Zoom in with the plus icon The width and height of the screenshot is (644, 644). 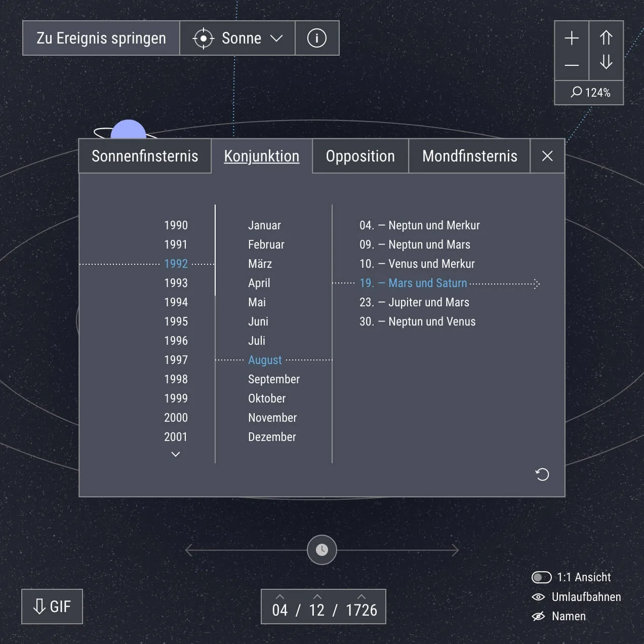[572, 38]
